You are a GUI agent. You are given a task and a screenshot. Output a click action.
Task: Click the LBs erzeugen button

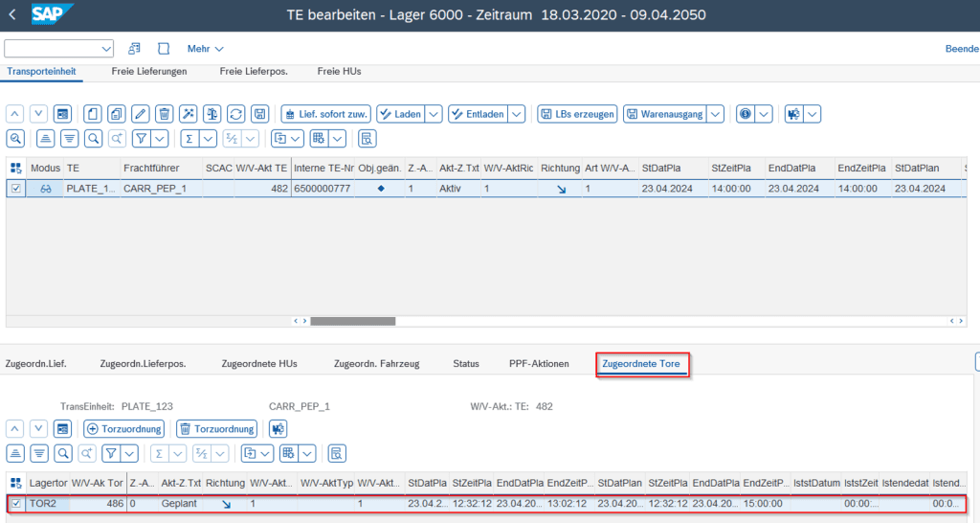tap(577, 114)
